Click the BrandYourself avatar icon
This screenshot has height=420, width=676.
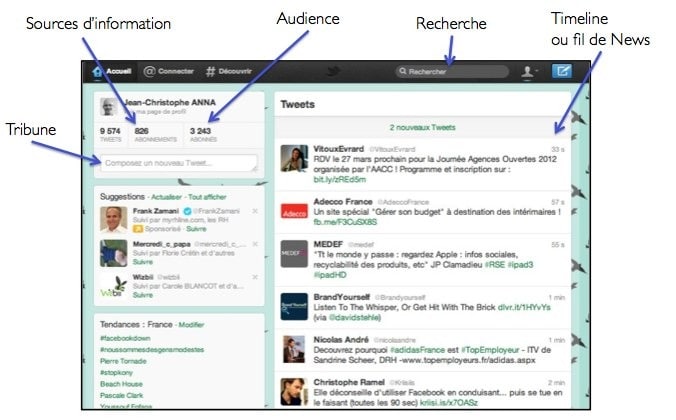coord(293,304)
